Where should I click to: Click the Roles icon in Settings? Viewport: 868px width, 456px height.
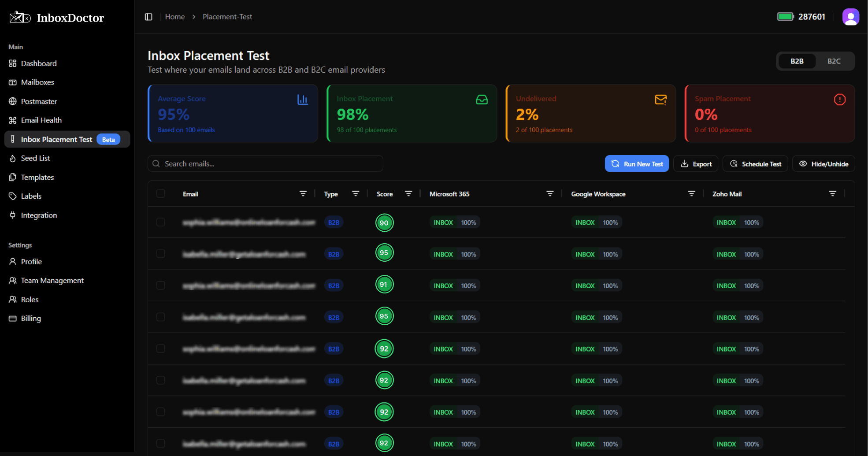12,299
